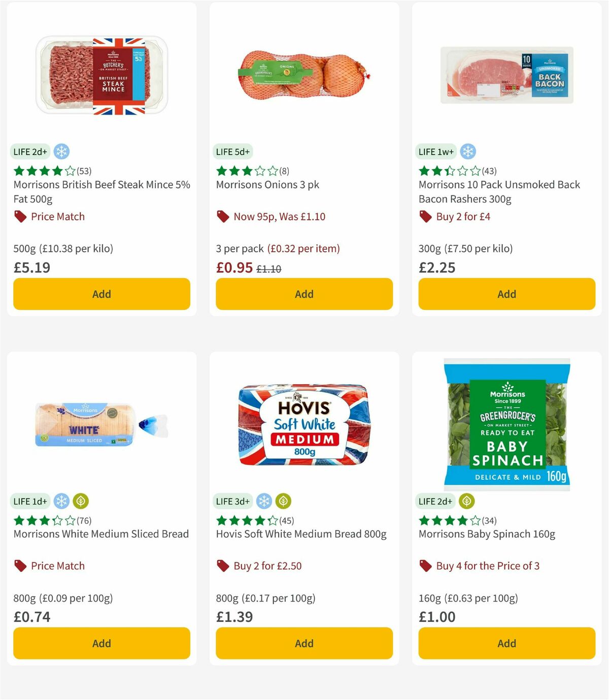Click the red offer tag icon near Onions price
The height and width of the screenshot is (700, 609).
click(223, 216)
